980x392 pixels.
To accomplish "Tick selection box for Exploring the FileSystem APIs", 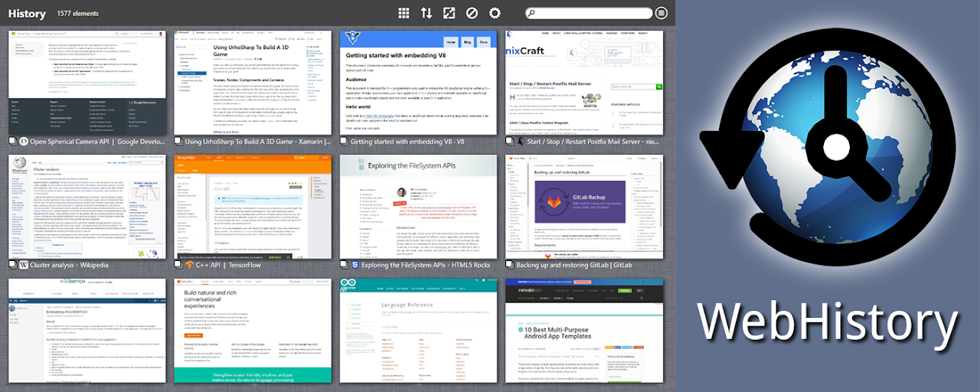I will coord(343,265).
